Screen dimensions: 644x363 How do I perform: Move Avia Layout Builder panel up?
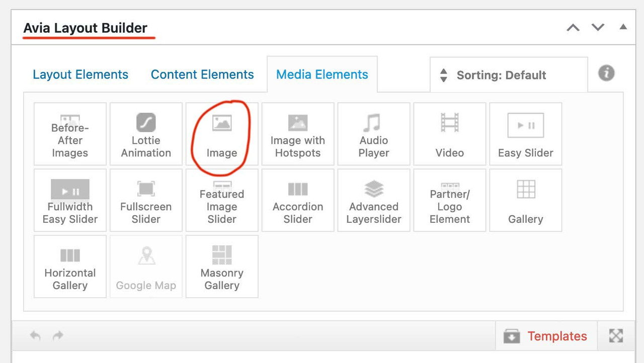573,28
